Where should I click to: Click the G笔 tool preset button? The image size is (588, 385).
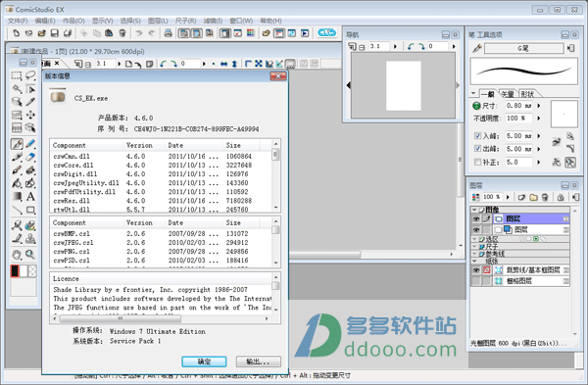524,48
